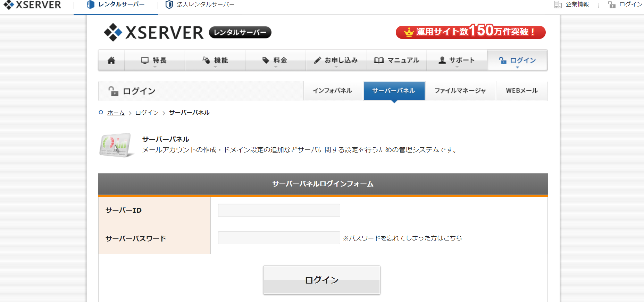Click the サーバーパネルログインフォーム header
The height and width of the screenshot is (302, 644).
323,184
